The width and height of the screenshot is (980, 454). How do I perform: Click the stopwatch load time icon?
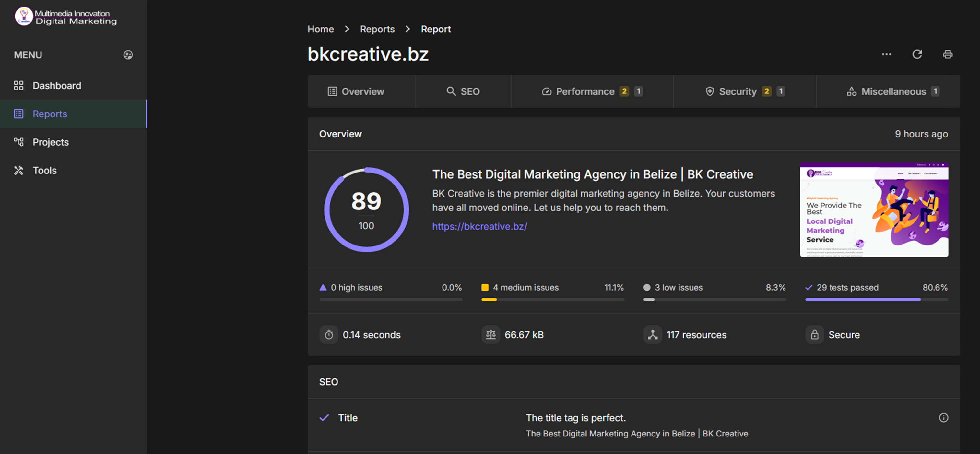[329, 335]
